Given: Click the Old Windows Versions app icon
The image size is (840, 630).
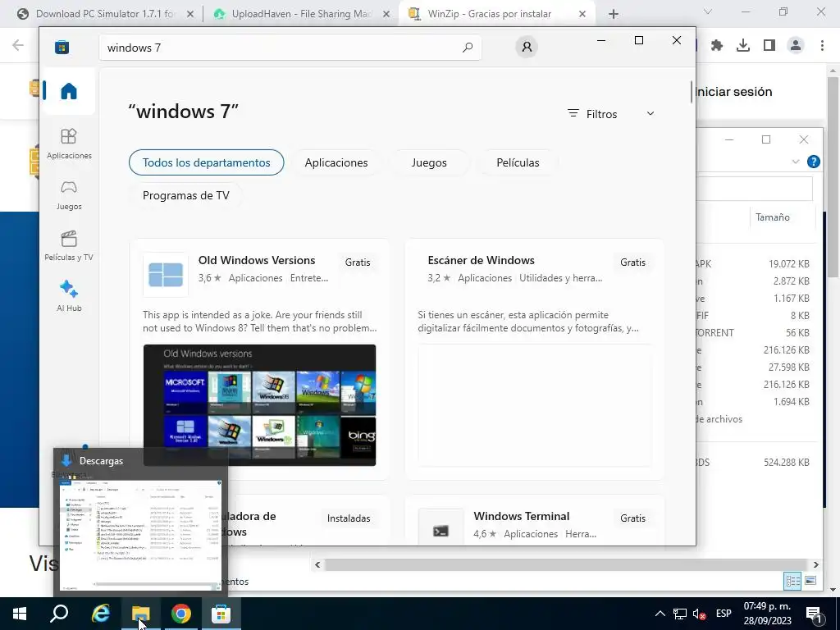Looking at the screenshot, I should click(166, 274).
